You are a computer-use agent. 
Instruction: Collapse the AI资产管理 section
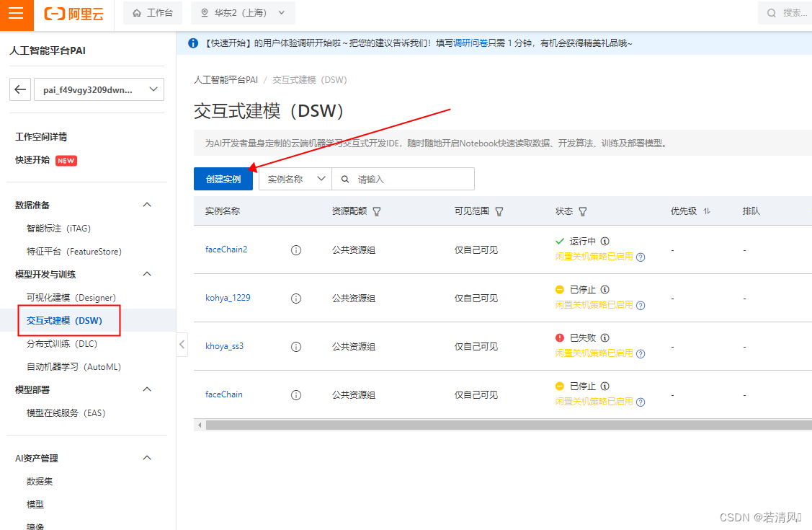[147, 458]
